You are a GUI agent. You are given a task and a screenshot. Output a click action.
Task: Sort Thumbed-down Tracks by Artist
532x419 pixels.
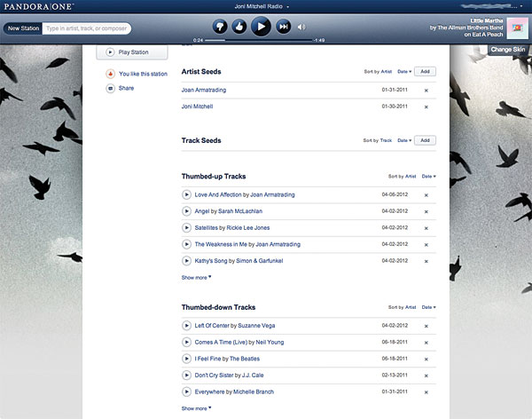pos(411,307)
